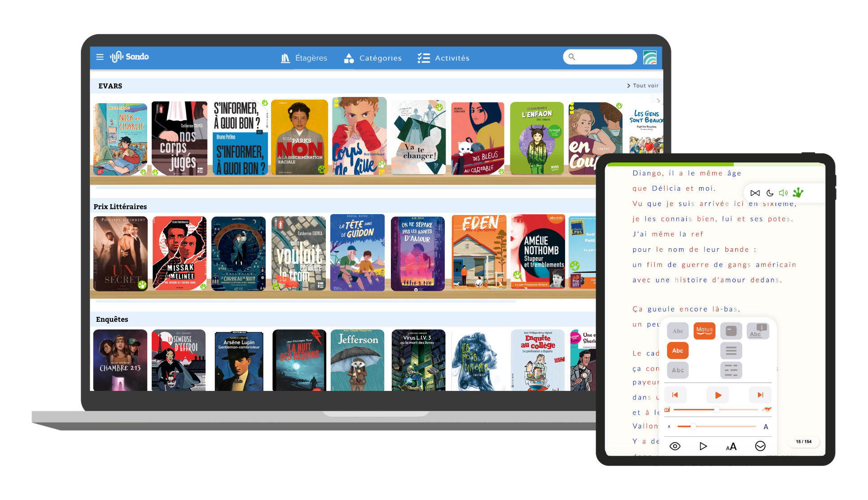Open the Corps de fille book

(359, 136)
